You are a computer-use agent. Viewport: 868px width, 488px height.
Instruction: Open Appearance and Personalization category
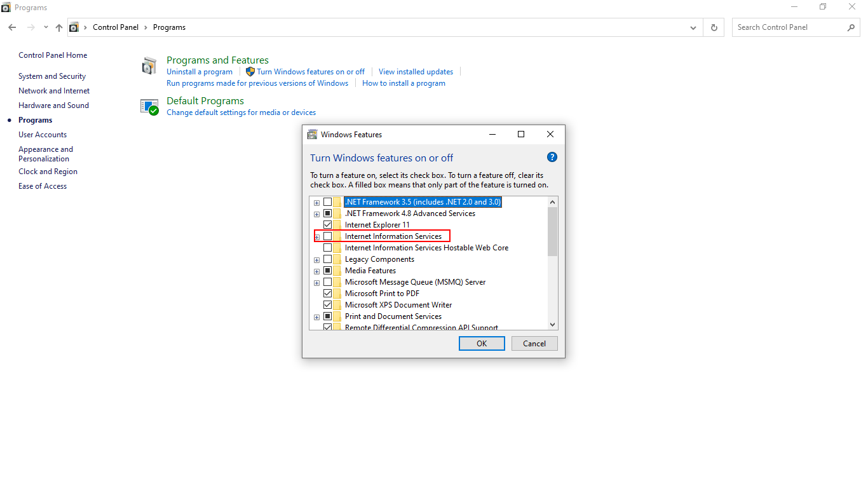46,154
